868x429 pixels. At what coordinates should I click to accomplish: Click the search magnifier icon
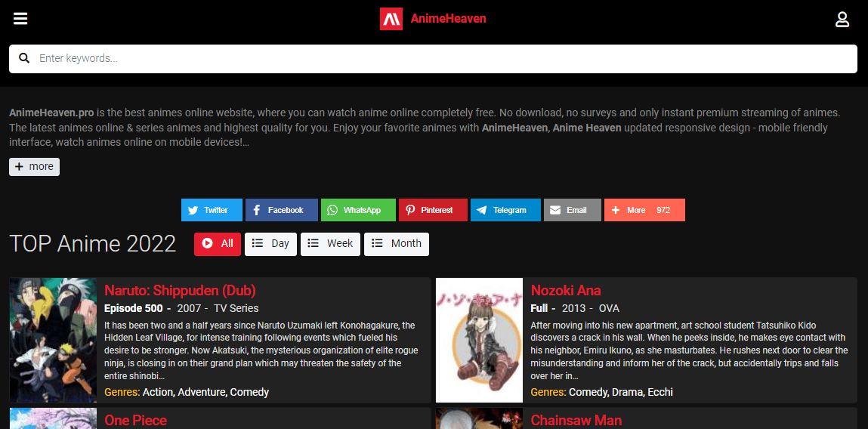[24, 58]
